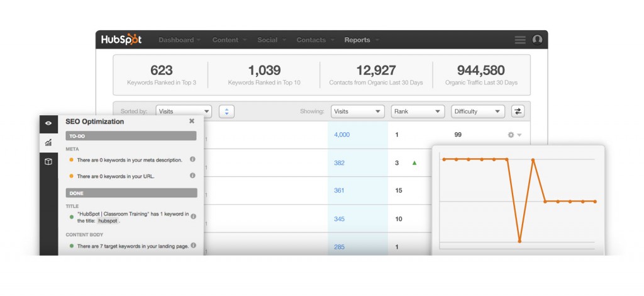Expand the Difficulty column dropdown
The height and width of the screenshot is (296, 644).
478,111
